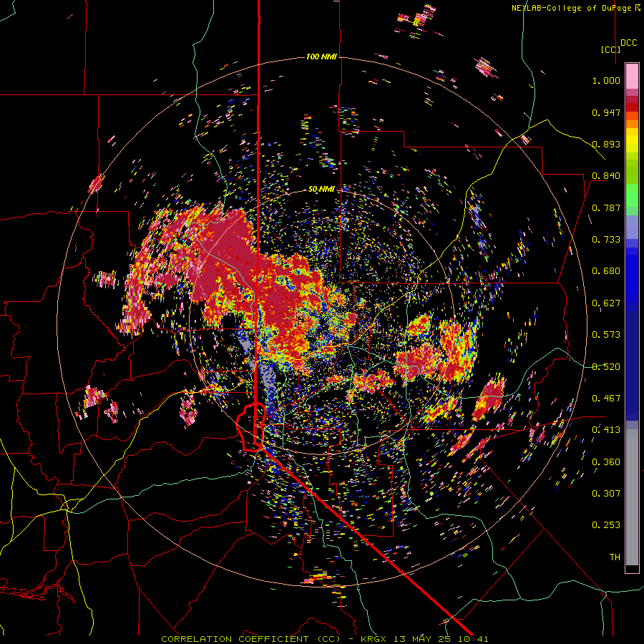Click the 0.680 scale value
The height and width of the screenshot is (644, 644).
click(x=606, y=271)
